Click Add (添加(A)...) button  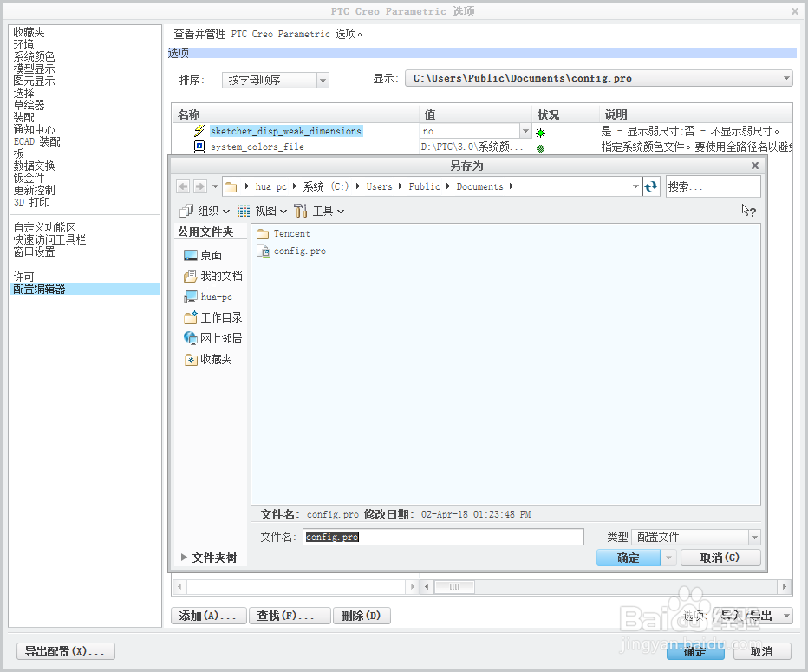[209, 616]
